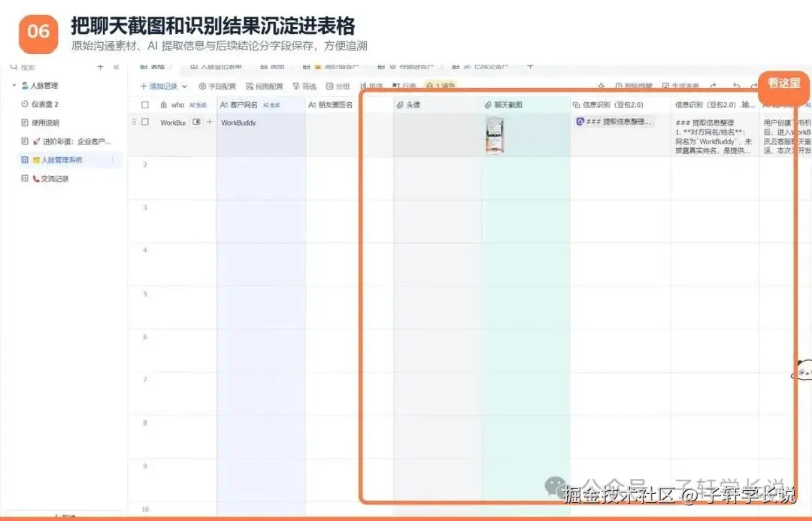Click the ### 提取信息整理... result chip

tap(614, 122)
